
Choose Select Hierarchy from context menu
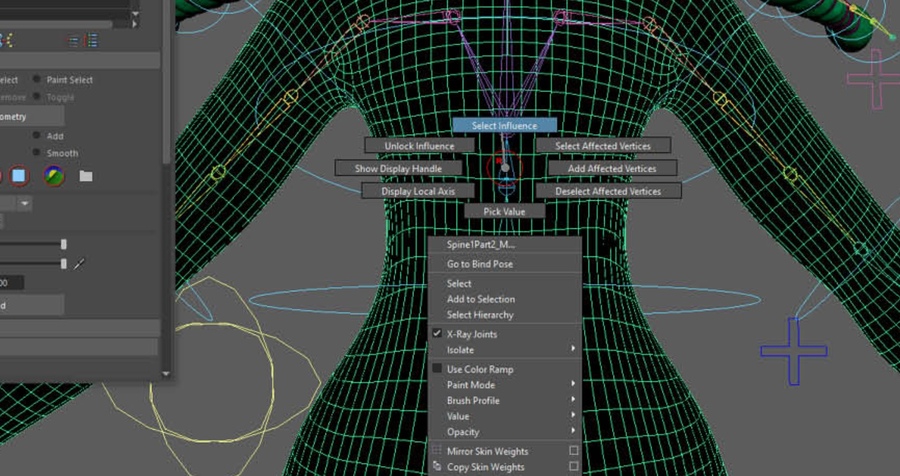point(480,315)
